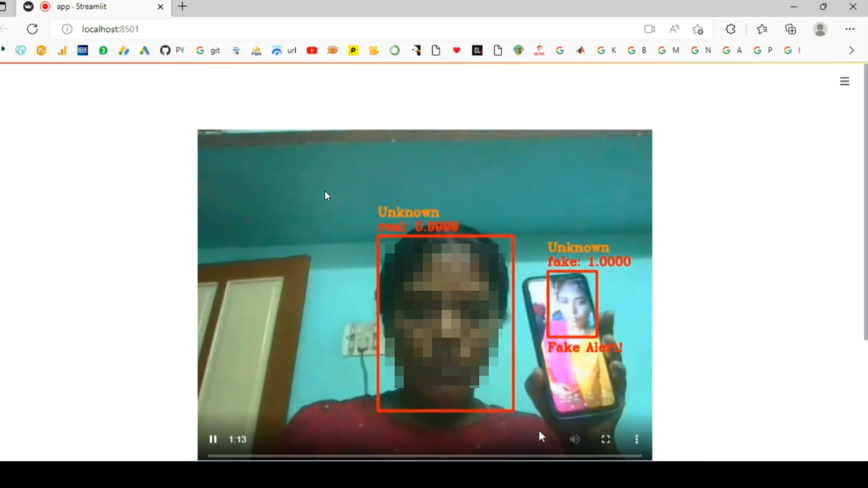Open the Google B bookmark
Image resolution: width=868 pixels, height=488 pixels.
pos(637,51)
